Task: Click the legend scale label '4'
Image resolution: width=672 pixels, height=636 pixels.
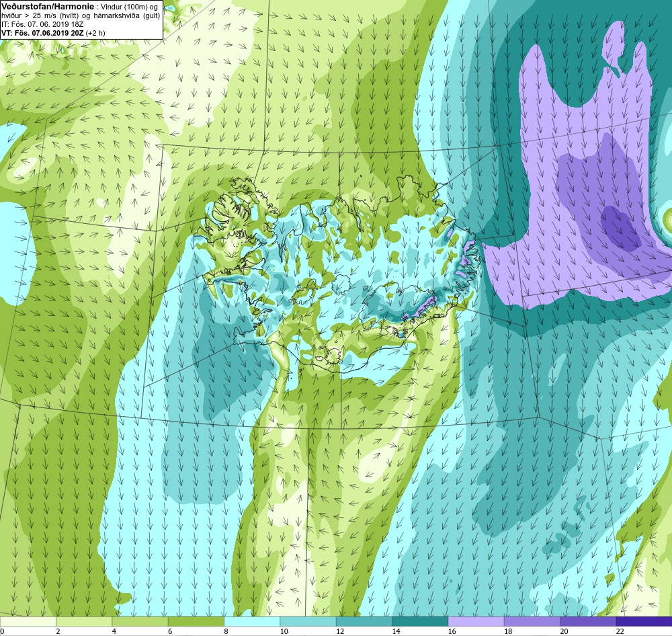Action: [x=114, y=631]
